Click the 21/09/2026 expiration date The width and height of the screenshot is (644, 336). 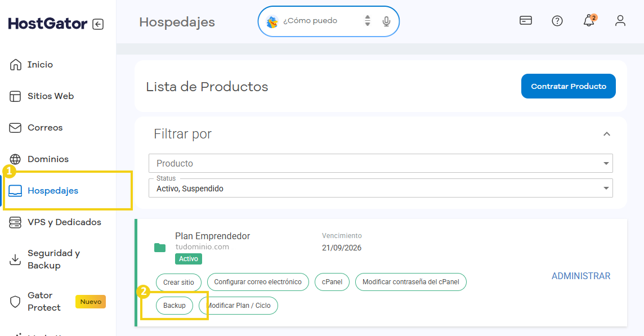pos(342,248)
